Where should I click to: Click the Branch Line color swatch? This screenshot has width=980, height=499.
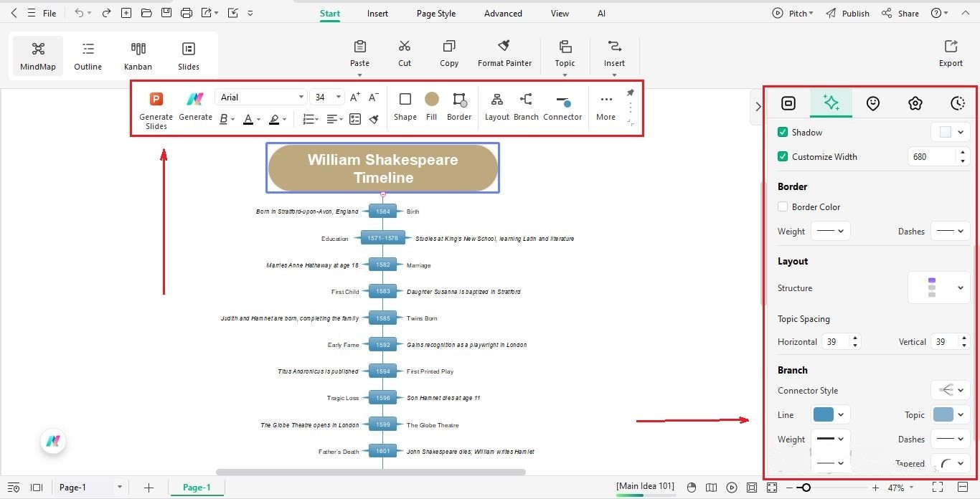pyautogui.click(x=824, y=414)
